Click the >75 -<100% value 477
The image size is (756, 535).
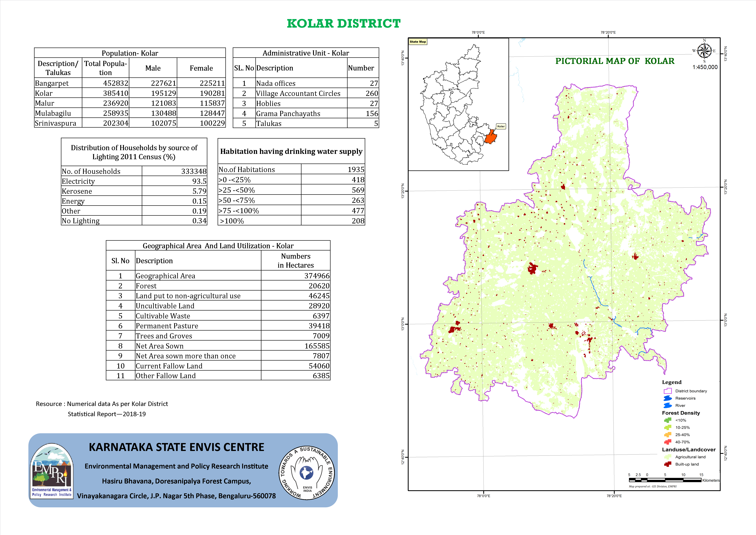[358, 211]
